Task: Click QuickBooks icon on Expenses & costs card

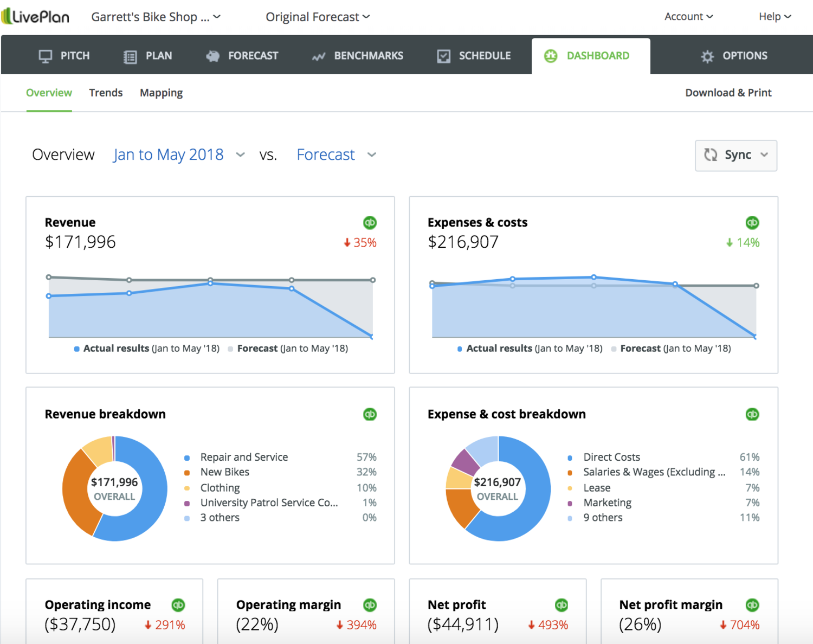Action: [x=752, y=223]
